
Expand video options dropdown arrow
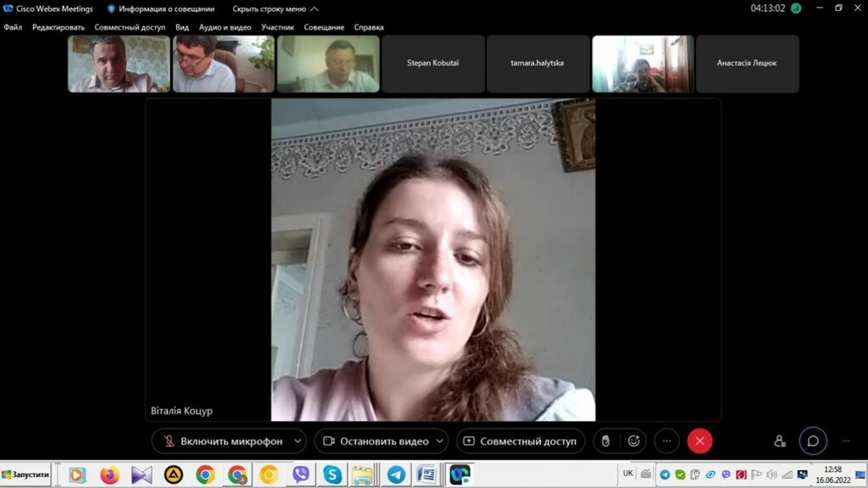[439, 441]
